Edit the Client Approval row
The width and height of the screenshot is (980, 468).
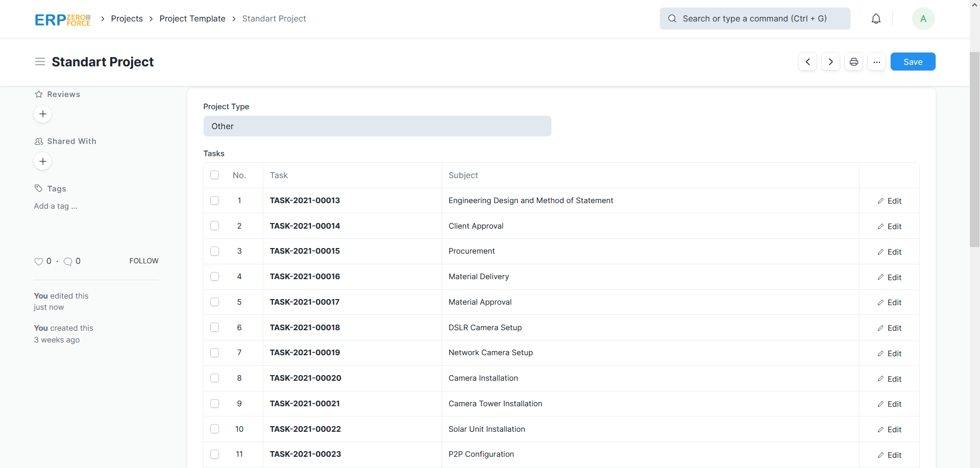(x=889, y=226)
